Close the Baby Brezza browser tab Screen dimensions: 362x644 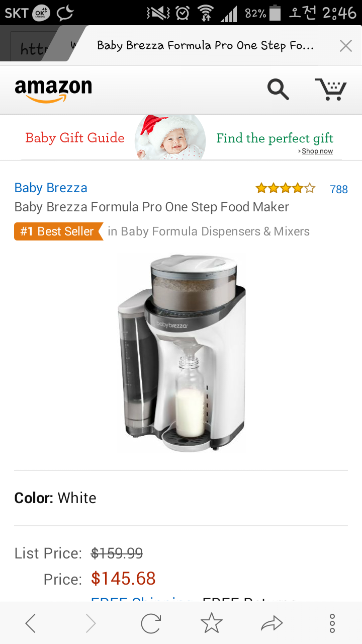[345, 46]
